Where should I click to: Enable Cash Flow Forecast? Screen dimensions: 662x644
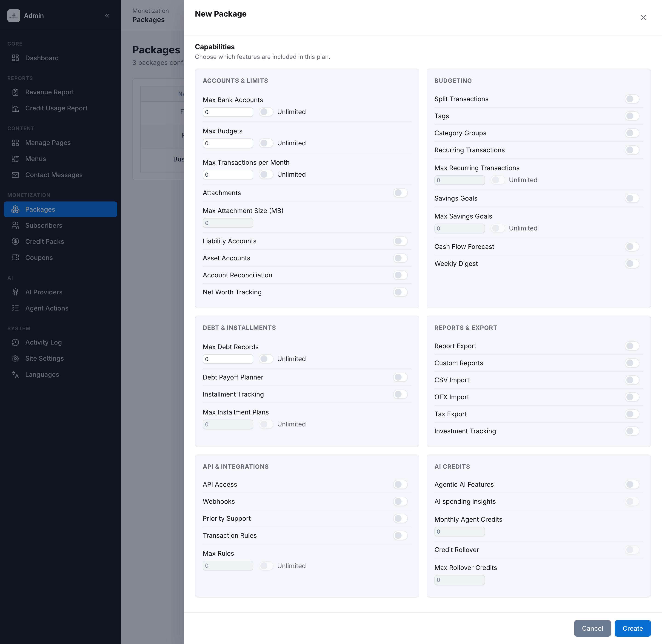coord(632,247)
